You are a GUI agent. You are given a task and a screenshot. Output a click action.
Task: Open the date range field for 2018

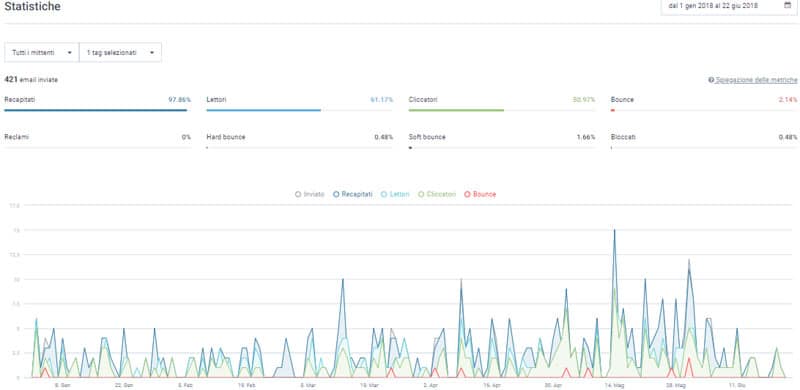click(729, 6)
